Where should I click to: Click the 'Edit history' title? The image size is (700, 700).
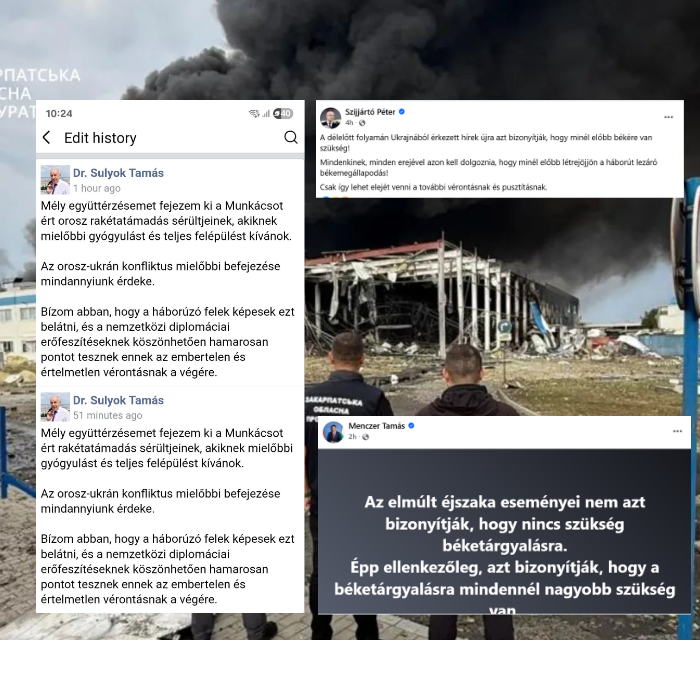click(100, 138)
